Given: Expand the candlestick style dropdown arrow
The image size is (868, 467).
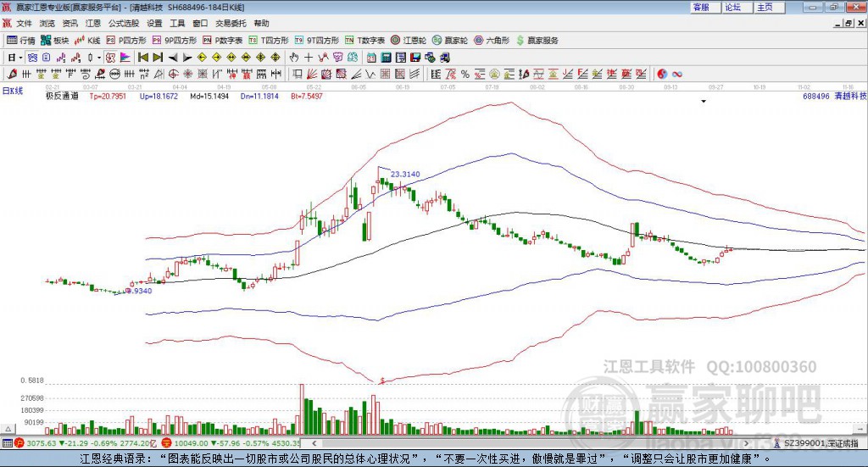Looking at the screenshot, I should (99, 58).
